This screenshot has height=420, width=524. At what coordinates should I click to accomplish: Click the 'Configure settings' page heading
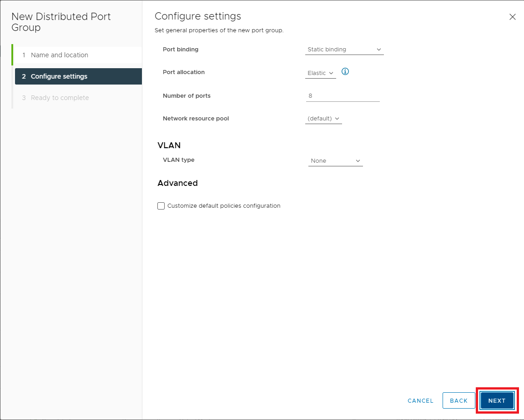click(198, 16)
